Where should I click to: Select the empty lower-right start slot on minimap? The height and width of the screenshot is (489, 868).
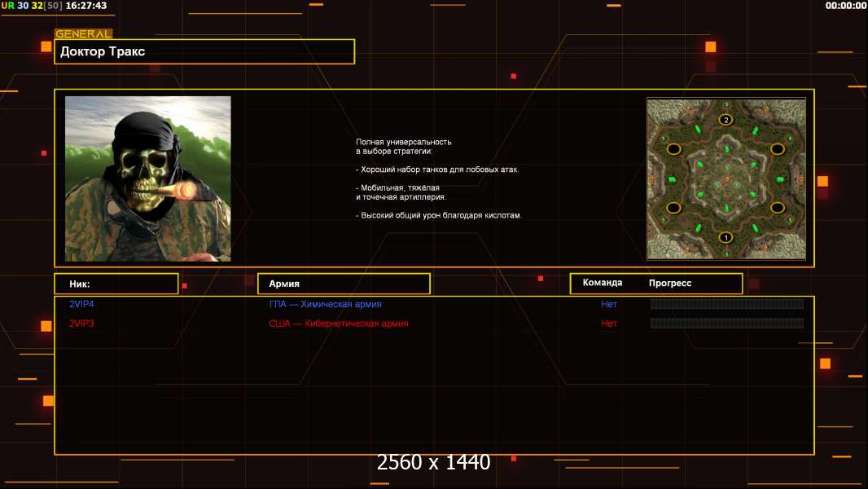coord(778,208)
